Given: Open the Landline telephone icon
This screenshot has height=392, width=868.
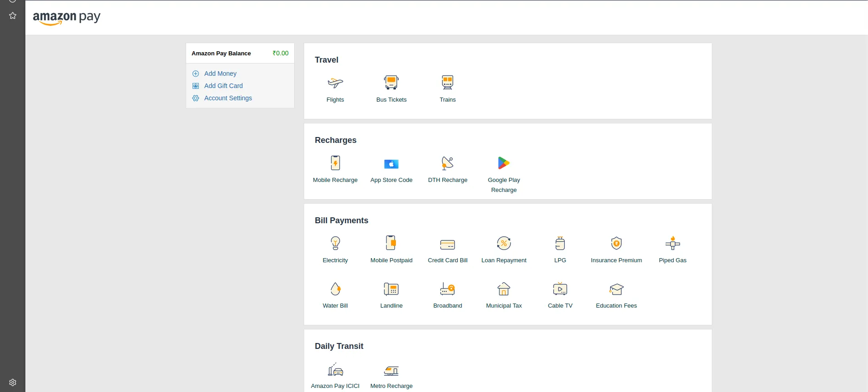Looking at the screenshot, I should pyautogui.click(x=391, y=289).
